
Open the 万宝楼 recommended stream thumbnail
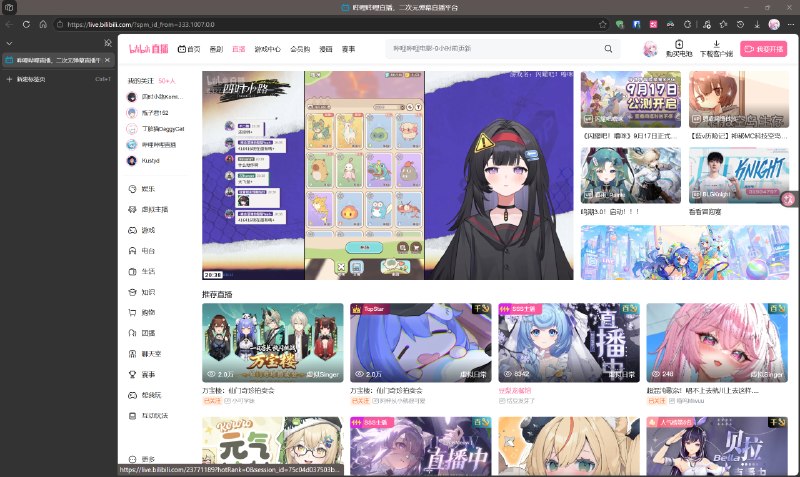click(x=272, y=343)
